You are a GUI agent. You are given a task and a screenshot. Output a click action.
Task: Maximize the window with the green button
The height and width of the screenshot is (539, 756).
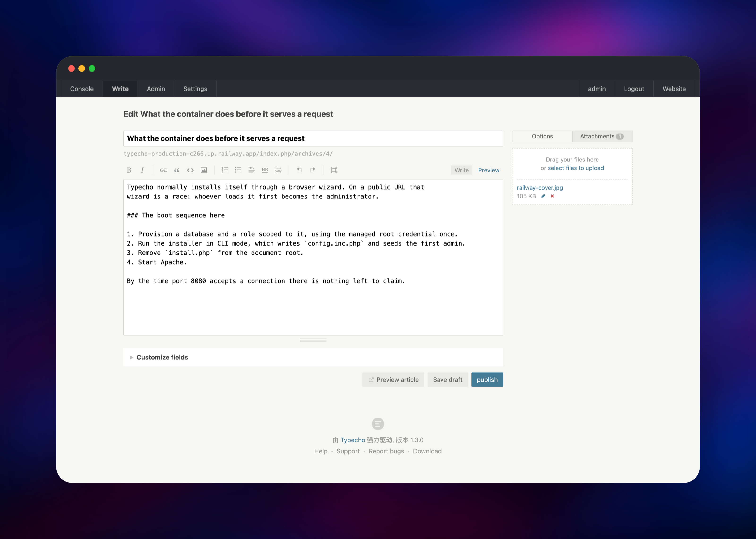click(92, 68)
